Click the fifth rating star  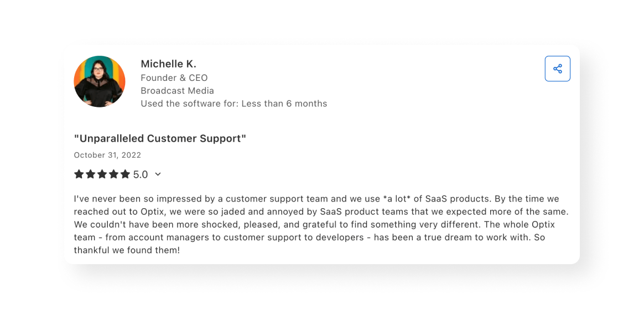(x=125, y=174)
